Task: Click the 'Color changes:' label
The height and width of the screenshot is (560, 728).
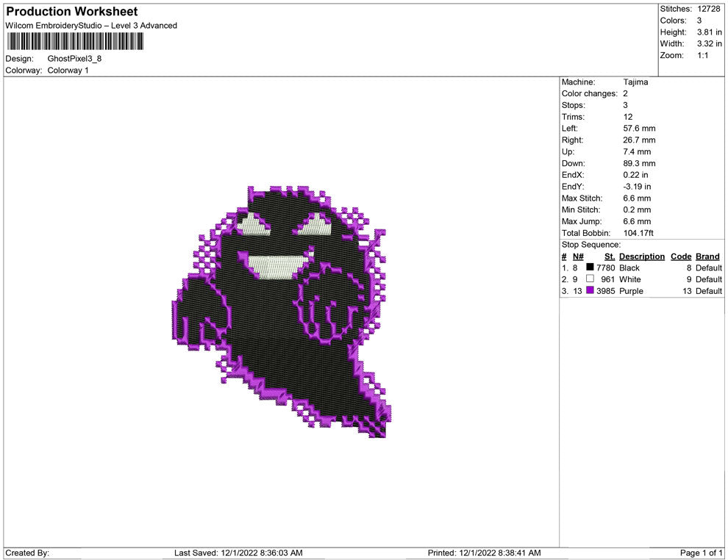Action: (590, 94)
